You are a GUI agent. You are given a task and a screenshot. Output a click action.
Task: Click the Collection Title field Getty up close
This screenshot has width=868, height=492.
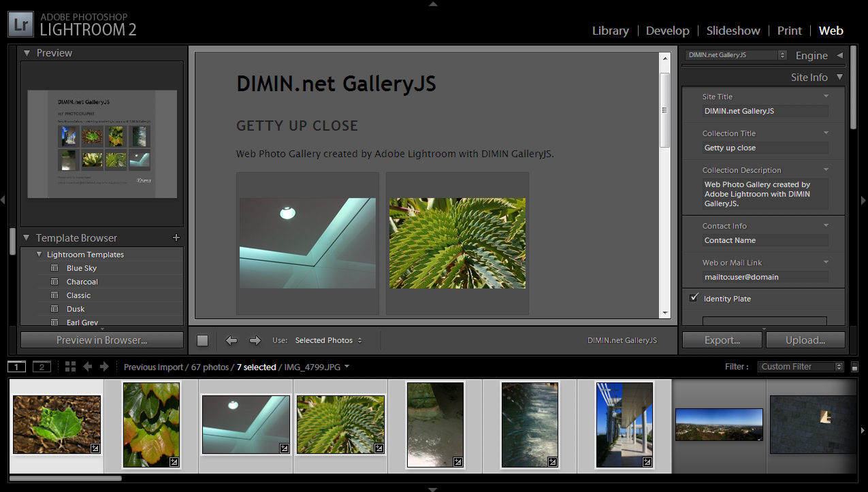[766, 148]
